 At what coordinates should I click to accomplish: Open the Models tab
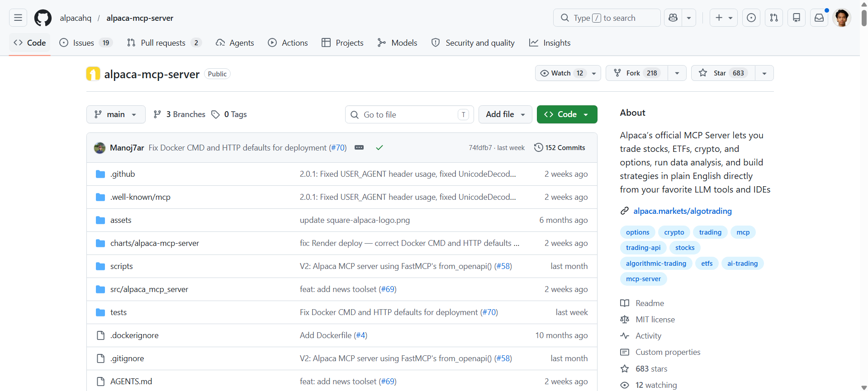397,42
